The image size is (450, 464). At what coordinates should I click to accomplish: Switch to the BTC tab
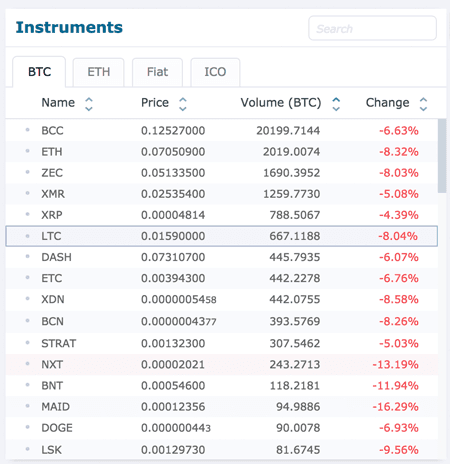click(x=39, y=72)
